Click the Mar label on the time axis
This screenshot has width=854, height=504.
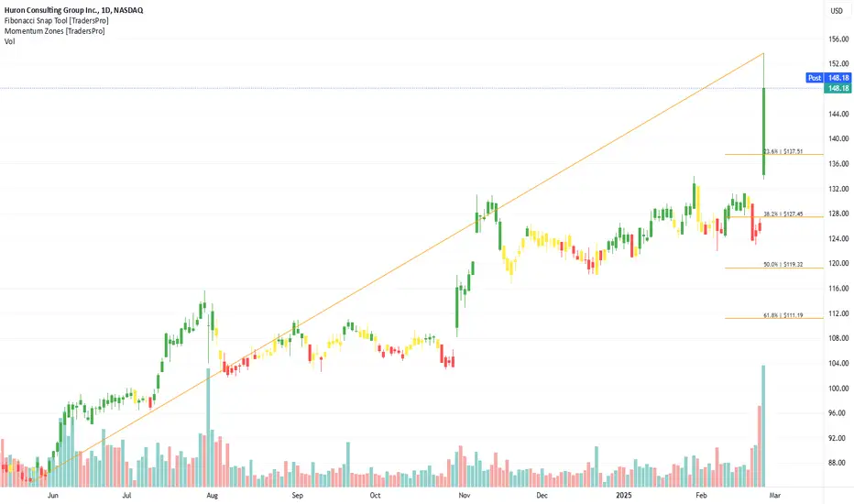pos(774,495)
